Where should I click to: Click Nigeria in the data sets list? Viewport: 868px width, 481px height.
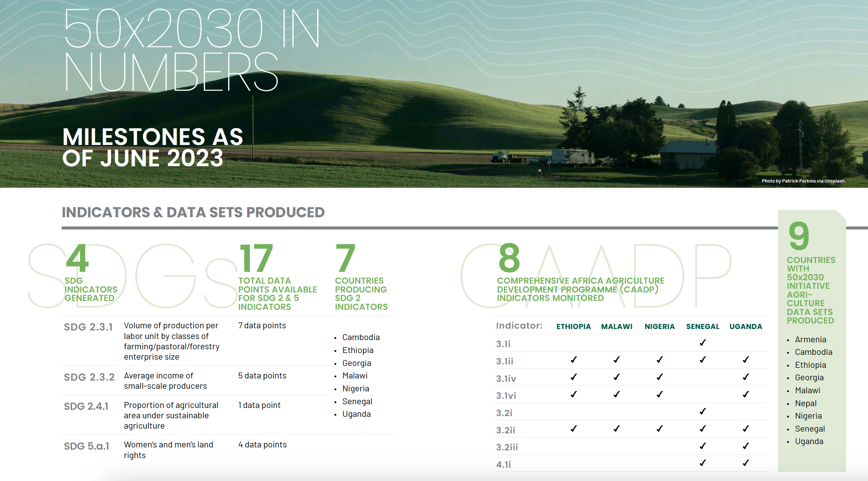[x=808, y=416]
